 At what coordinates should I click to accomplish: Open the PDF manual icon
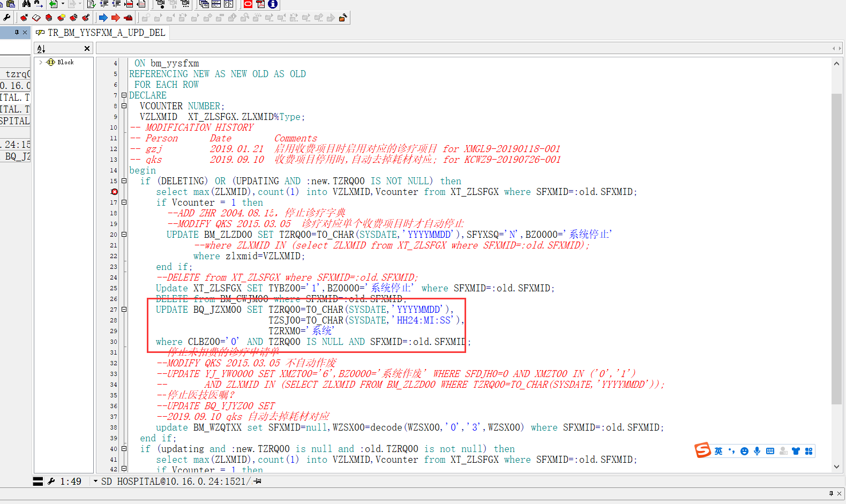click(260, 4)
